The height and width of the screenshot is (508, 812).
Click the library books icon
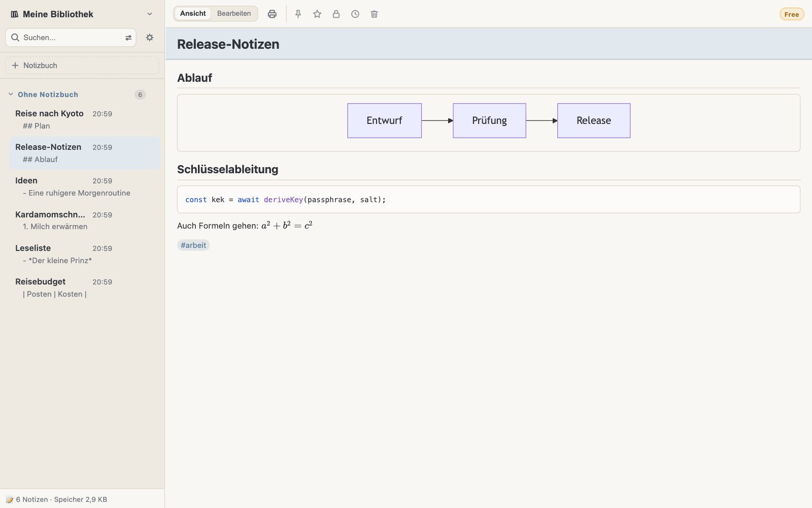tap(15, 14)
